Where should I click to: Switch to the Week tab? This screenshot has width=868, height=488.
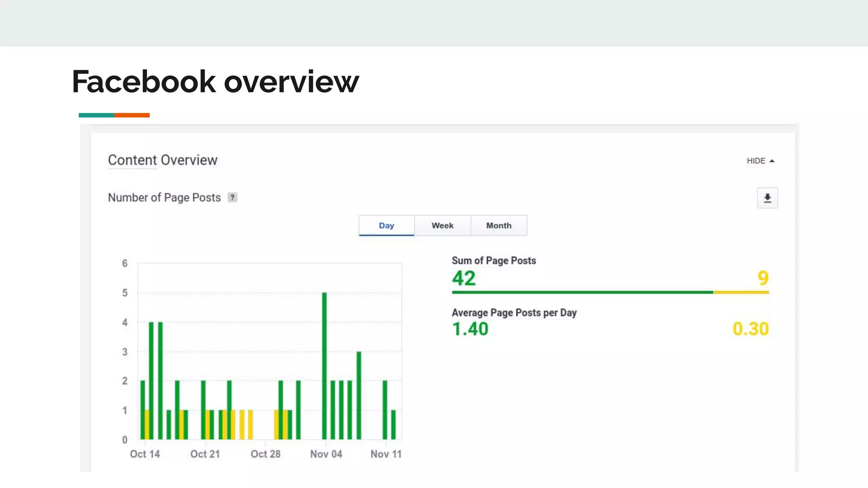[x=442, y=225]
